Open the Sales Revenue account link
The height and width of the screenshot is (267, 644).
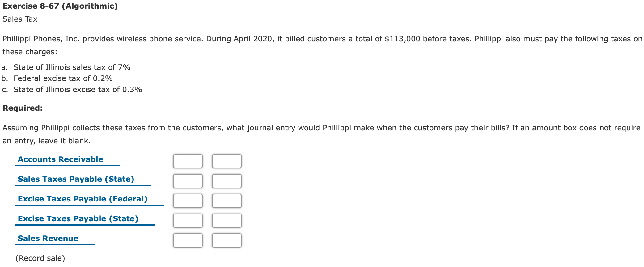pos(48,238)
